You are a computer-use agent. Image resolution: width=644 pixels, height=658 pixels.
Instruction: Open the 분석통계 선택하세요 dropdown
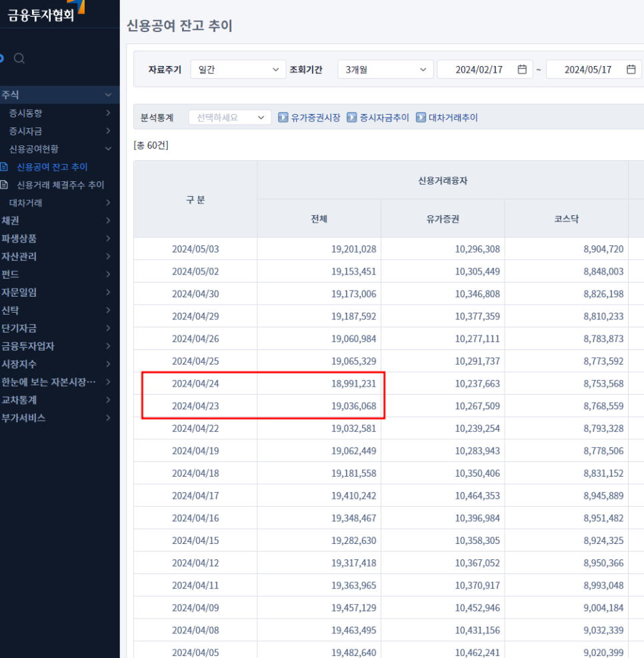pyautogui.click(x=230, y=117)
